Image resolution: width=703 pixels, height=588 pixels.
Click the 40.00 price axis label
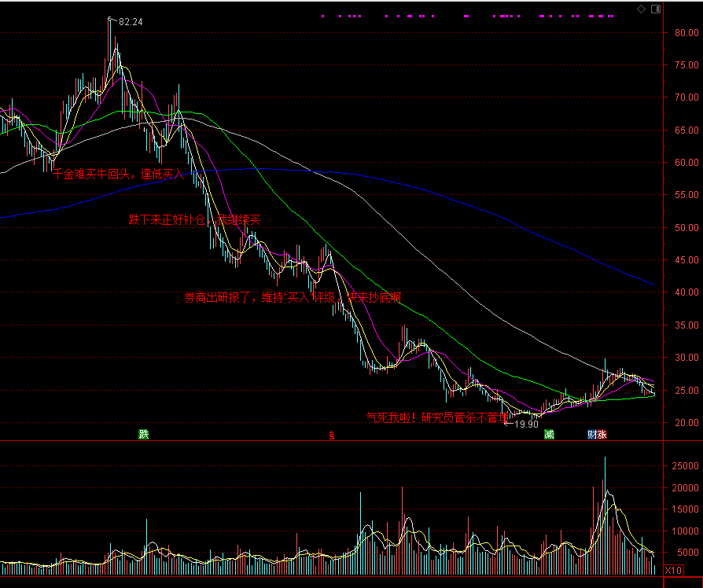(686, 292)
